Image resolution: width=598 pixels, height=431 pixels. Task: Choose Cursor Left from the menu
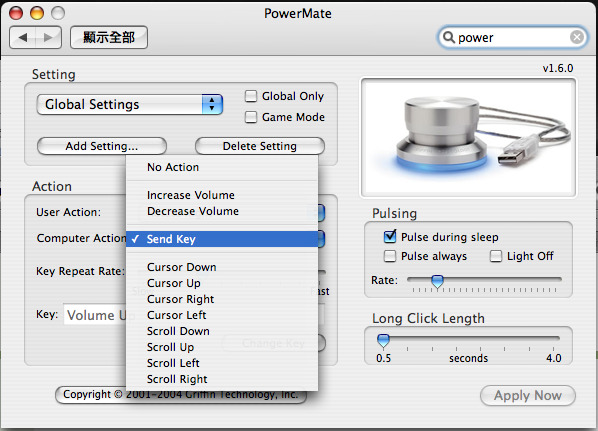[x=222, y=315]
